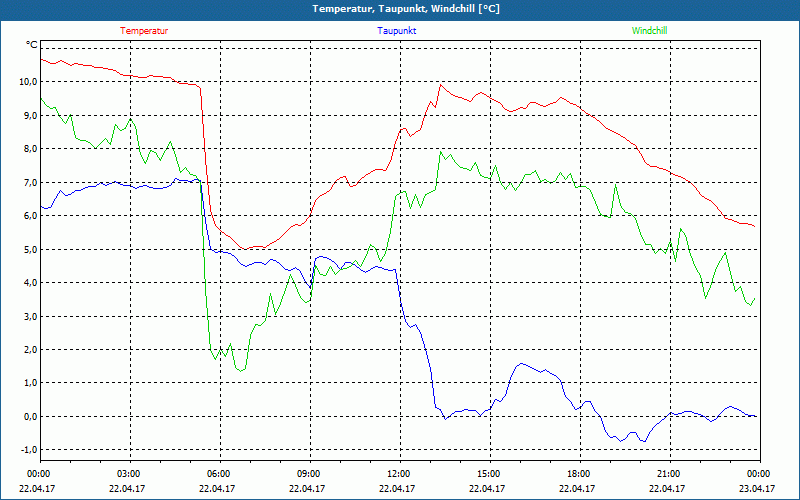Viewport: 800px width, 500px height.
Task: Click the 5,0 y-axis value
Action: [31, 249]
